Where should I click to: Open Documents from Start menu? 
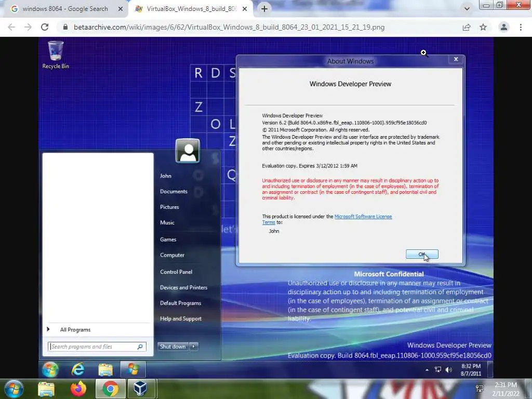174,191
